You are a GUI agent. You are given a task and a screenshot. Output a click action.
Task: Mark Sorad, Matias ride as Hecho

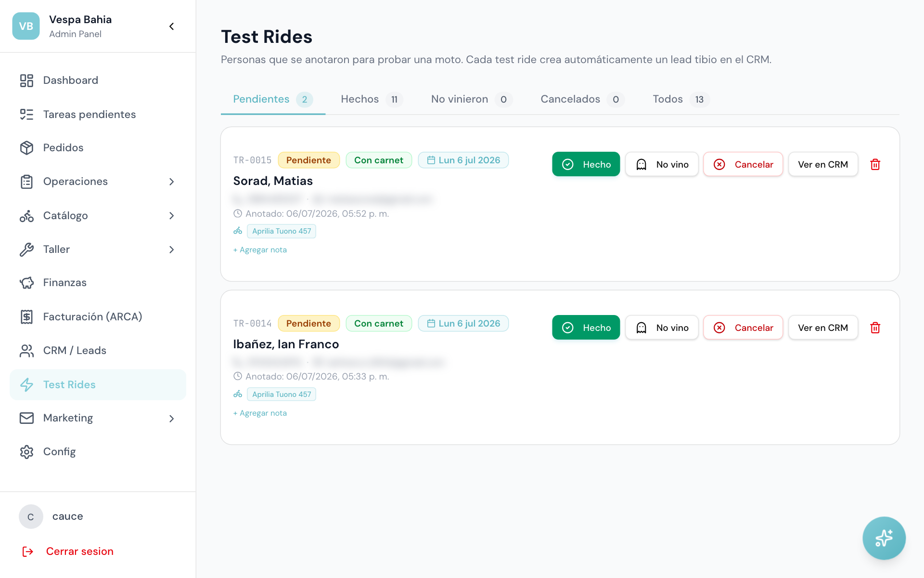click(586, 164)
